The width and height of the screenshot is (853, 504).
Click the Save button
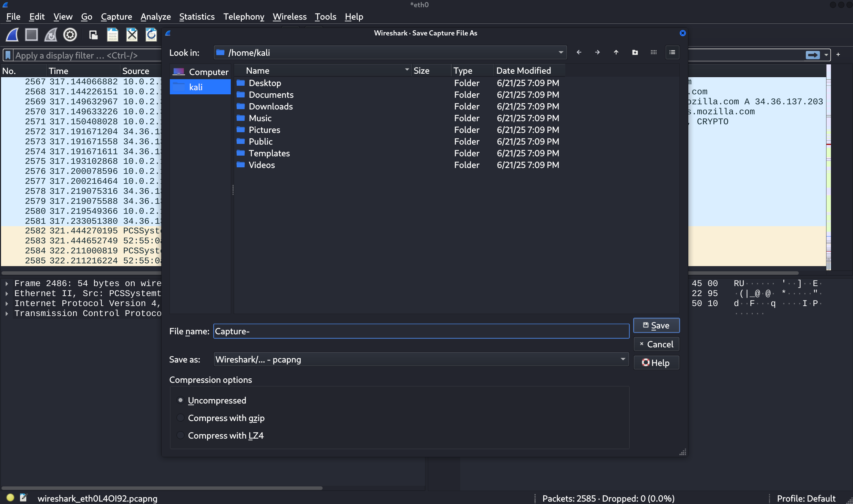point(656,325)
